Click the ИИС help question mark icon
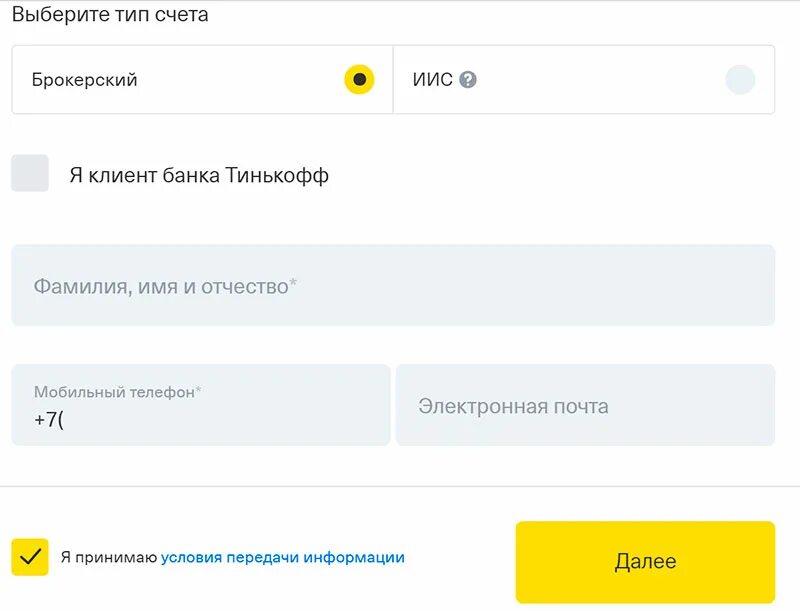The image size is (800, 611). (x=468, y=80)
